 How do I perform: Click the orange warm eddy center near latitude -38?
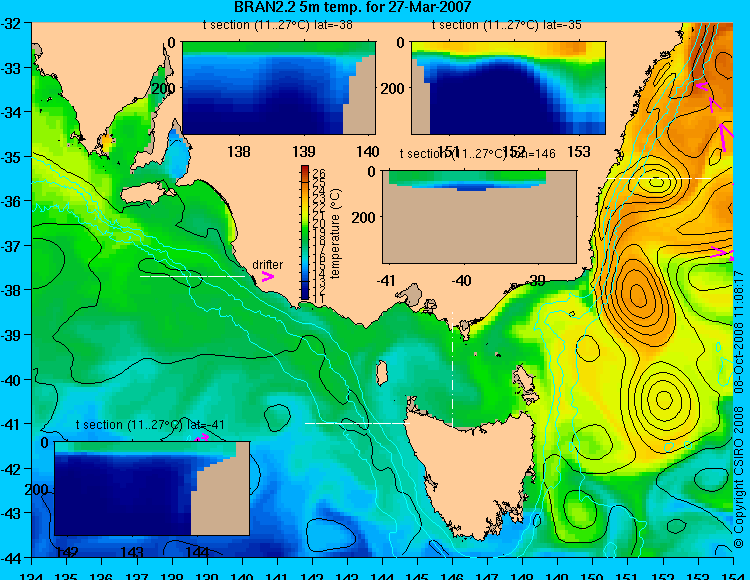click(x=638, y=294)
